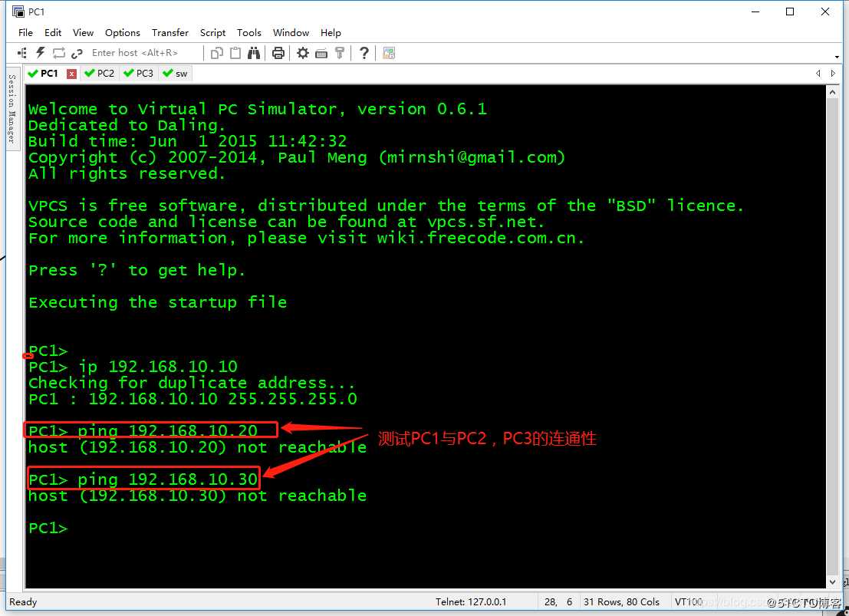Screen dimensions: 849x616
Task: Open Find with the binoculars icon
Action: click(254, 53)
